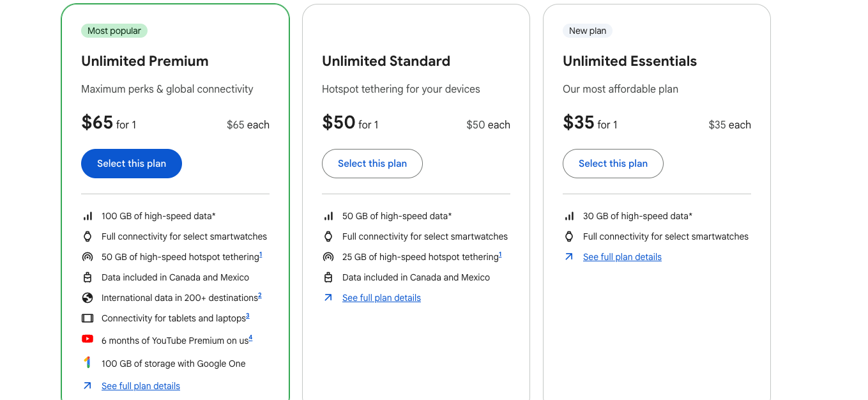The width and height of the screenshot is (868, 400).
Task: Click the globe icon for international data
Action: [x=88, y=298]
